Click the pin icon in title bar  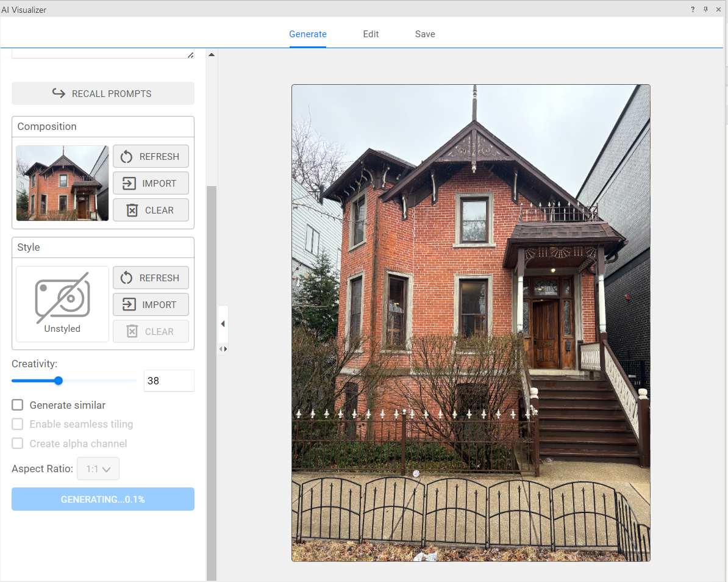click(x=705, y=10)
